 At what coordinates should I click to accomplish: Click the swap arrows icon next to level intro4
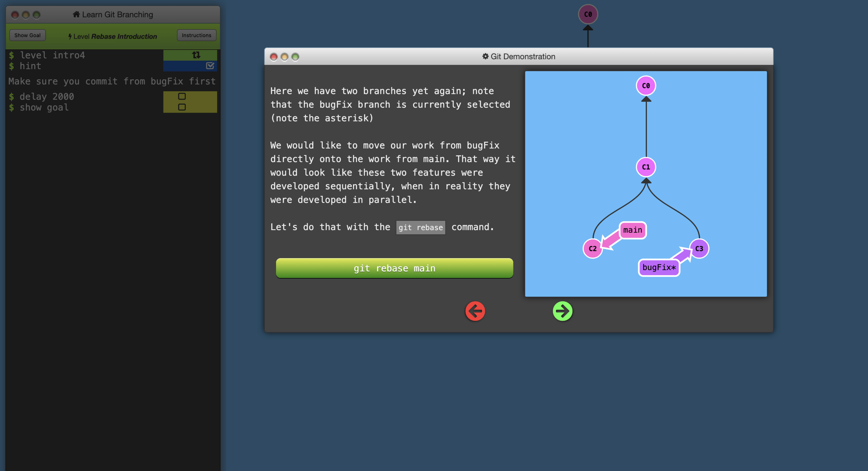(x=196, y=55)
